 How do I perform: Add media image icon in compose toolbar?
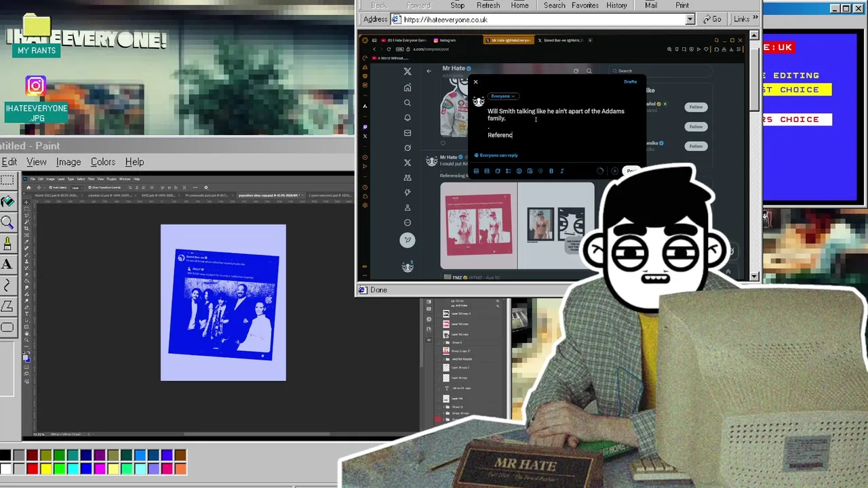pyautogui.click(x=476, y=171)
